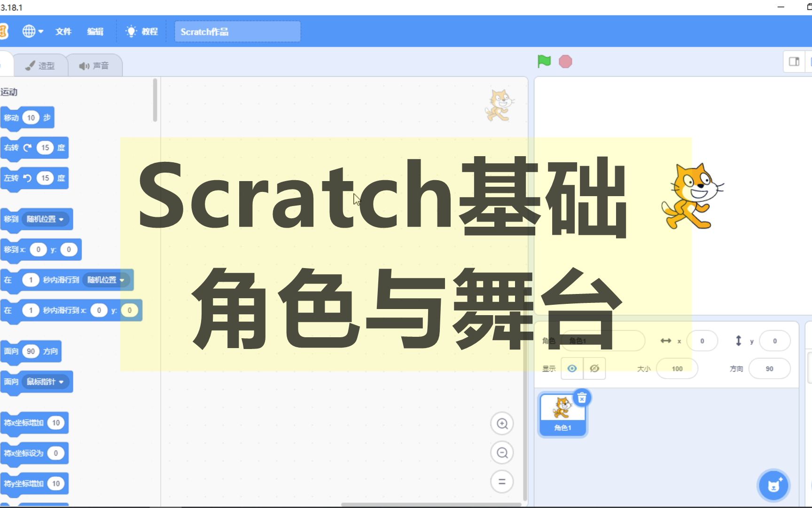Switch to the 声音 sounds tab
Viewport: 812px width, 508px height.
94,65
